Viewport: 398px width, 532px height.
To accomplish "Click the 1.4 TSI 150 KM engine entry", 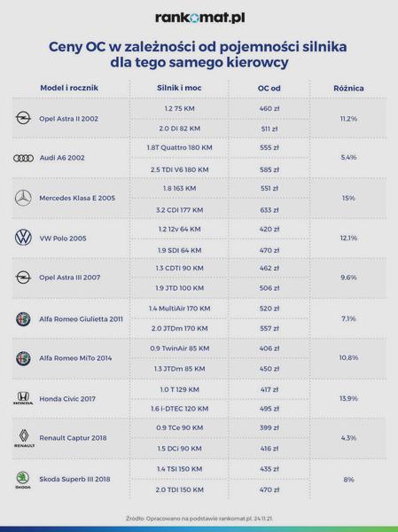I will coord(179,469).
